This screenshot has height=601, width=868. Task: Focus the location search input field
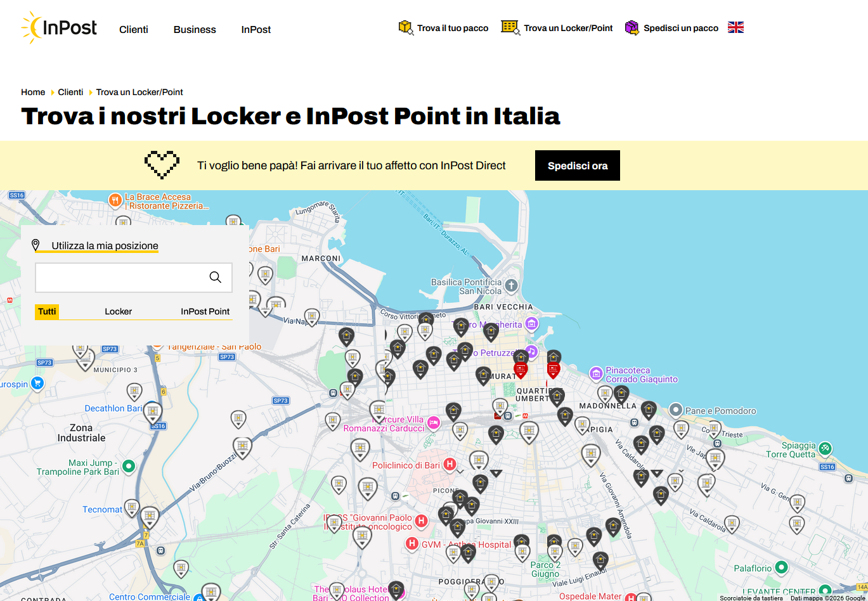coord(120,278)
